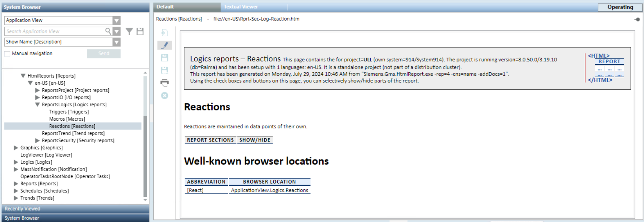The image size is (644, 222).
Task: Switch to the Textual Viewer tab
Action: 241,7
